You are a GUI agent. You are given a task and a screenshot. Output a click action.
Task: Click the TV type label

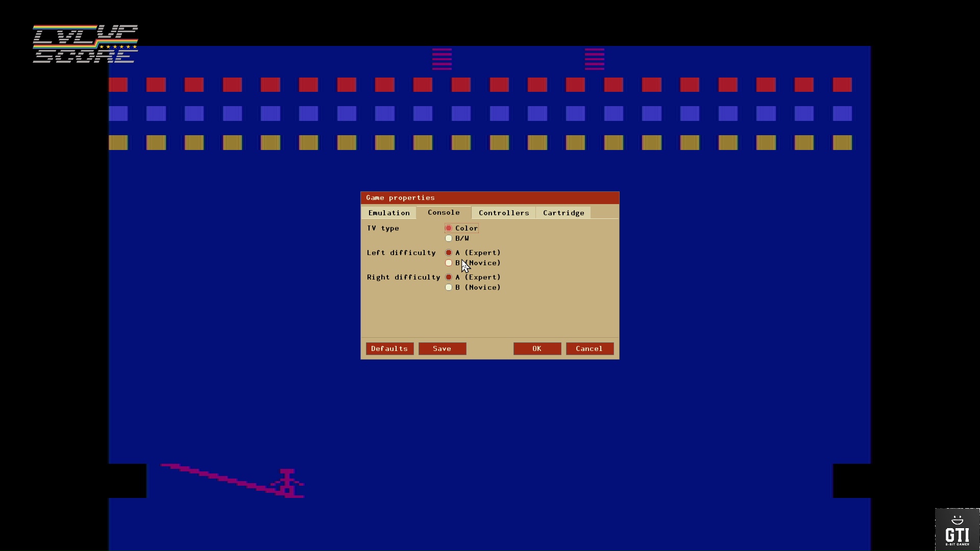(x=383, y=228)
